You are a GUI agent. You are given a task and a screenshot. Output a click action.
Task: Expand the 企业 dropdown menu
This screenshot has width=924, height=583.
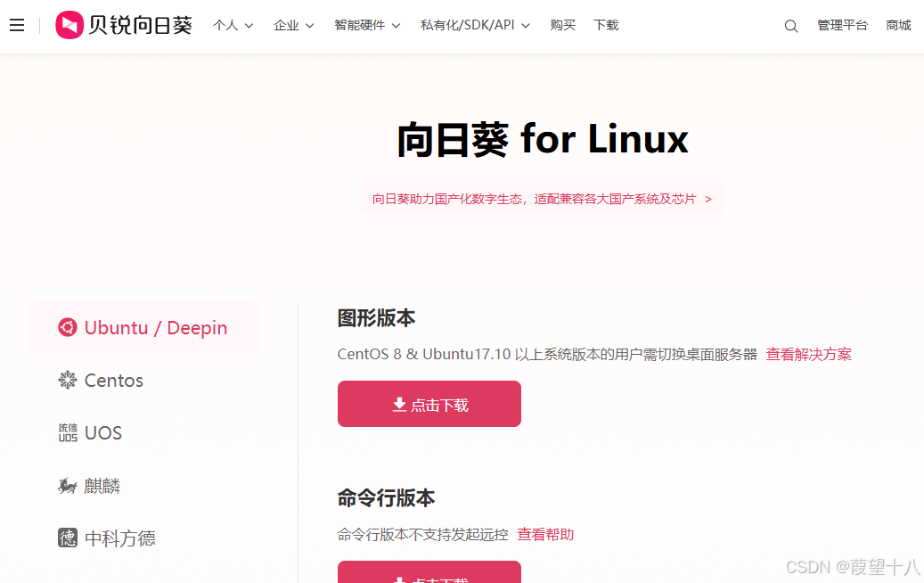294,25
